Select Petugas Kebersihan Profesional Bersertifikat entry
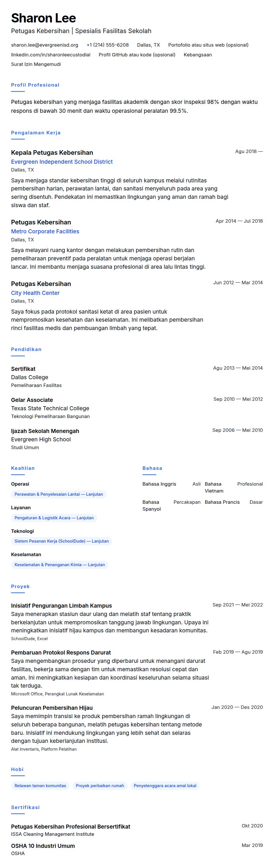The image size is (274, 868). coord(71,827)
